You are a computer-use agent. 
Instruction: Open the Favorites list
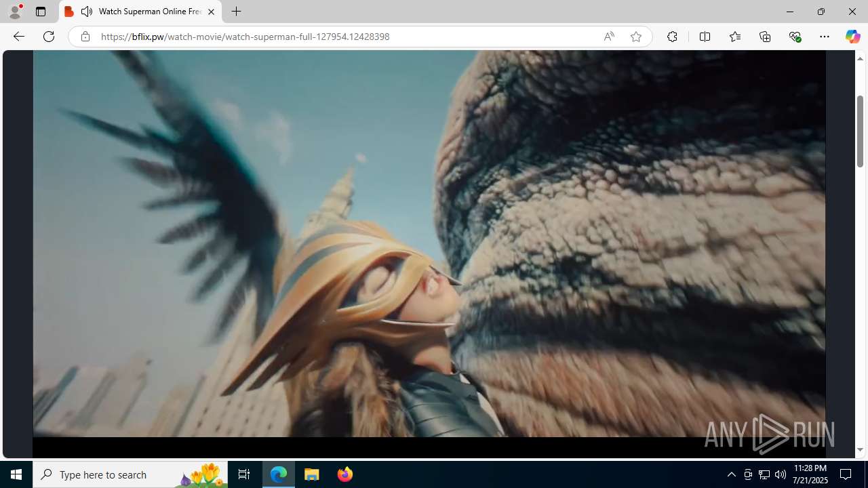pyautogui.click(x=734, y=37)
